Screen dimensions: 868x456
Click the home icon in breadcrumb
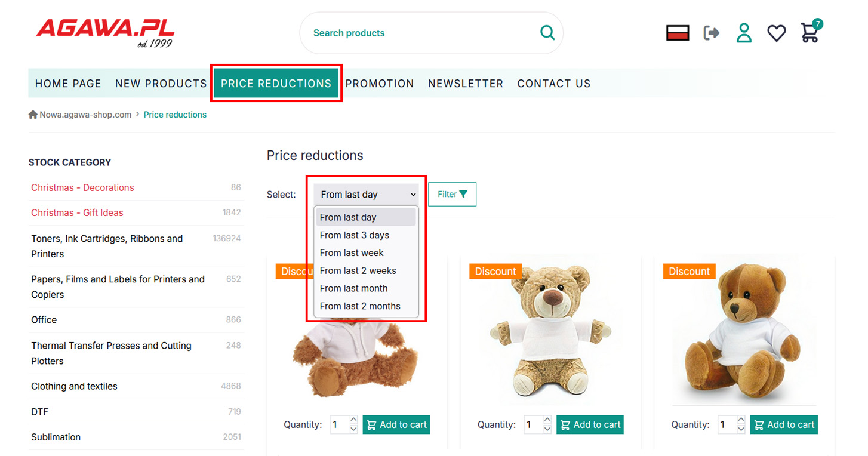(33, 115)
